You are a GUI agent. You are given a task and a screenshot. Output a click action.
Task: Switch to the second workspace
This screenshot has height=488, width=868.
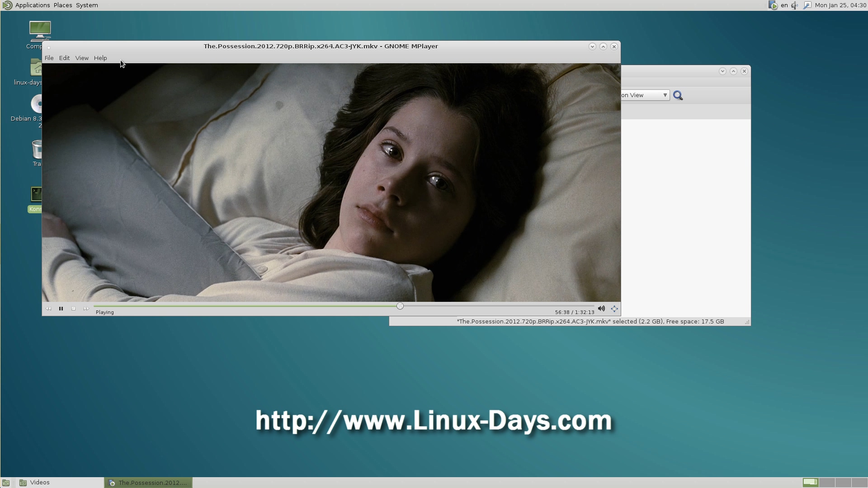pos(827,483)
